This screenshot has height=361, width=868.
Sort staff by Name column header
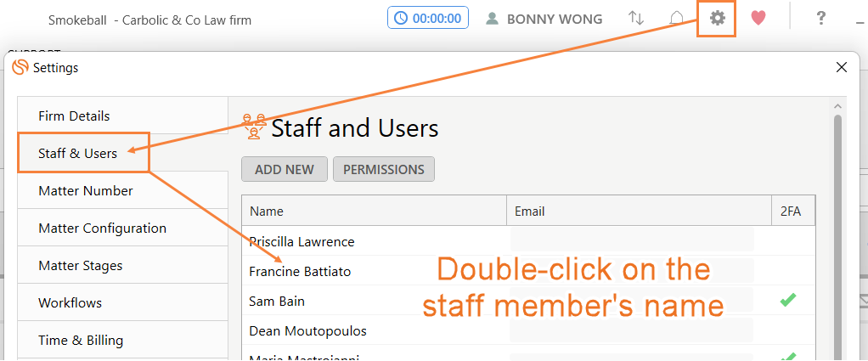tap(375, 211)
